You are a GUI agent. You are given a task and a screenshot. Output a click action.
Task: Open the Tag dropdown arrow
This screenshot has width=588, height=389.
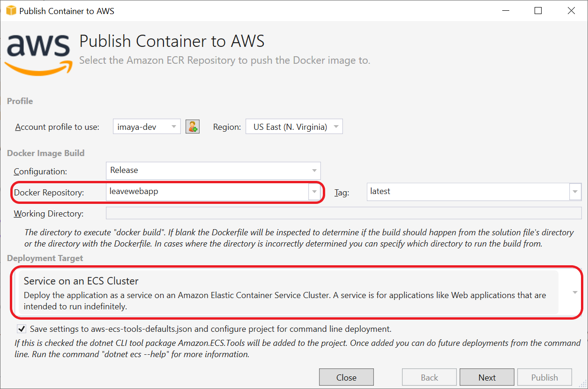[575, 192]
